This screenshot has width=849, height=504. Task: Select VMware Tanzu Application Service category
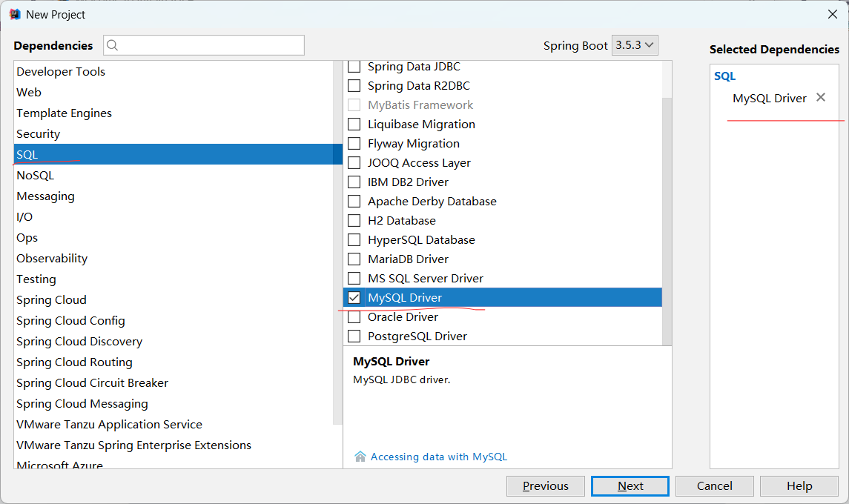174,424
